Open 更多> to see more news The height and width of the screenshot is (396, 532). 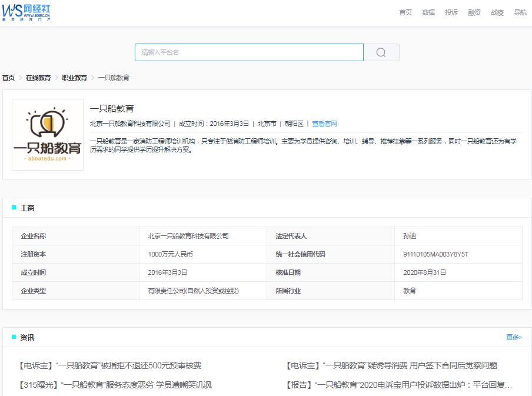[x=513, y=337]
